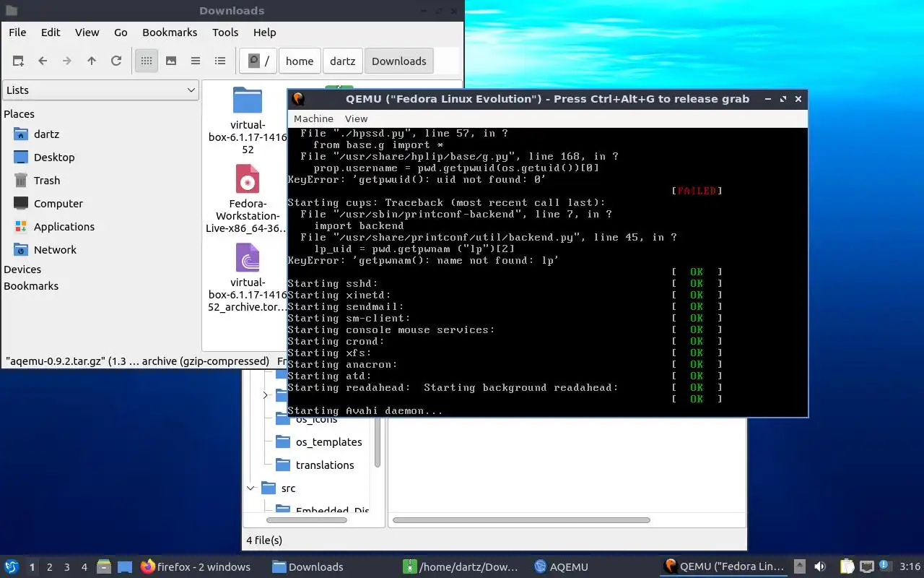Select the os_icons folder in tree
This screenshot has height=578, width=924.
pyautogui.click(x=316, y=420)
